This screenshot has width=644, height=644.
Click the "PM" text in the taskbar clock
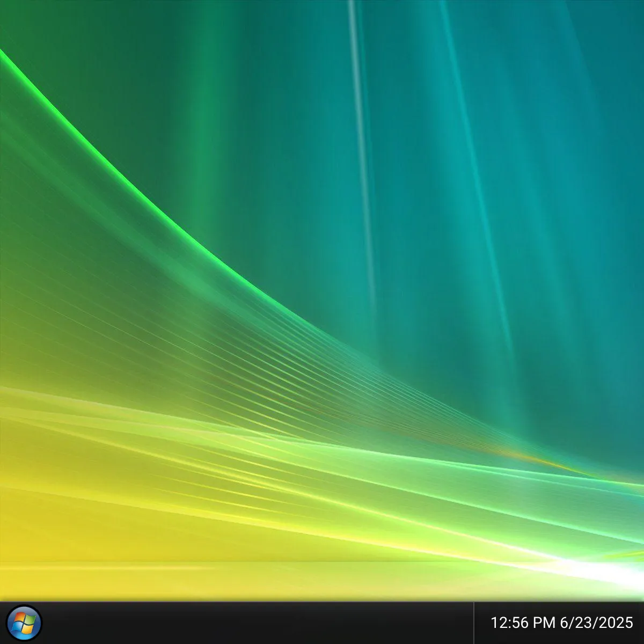click(545, 623)
